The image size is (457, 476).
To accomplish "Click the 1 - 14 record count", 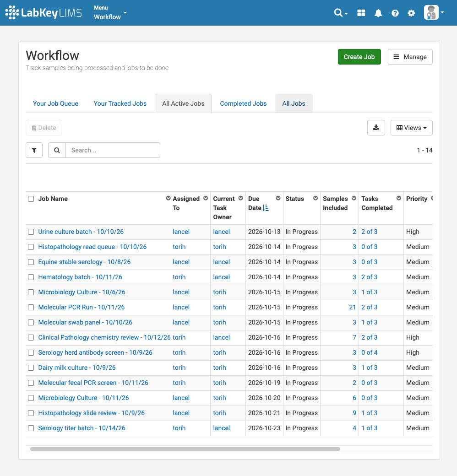I will click(x=424, y=150).
